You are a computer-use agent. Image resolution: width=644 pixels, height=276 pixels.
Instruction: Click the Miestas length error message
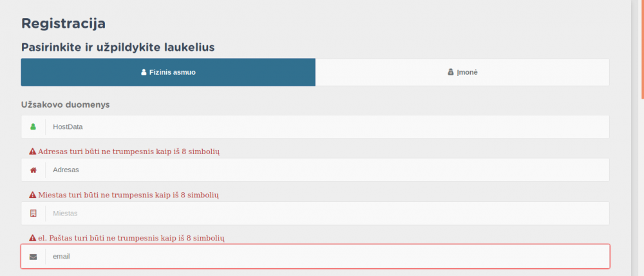pos(129,195)
